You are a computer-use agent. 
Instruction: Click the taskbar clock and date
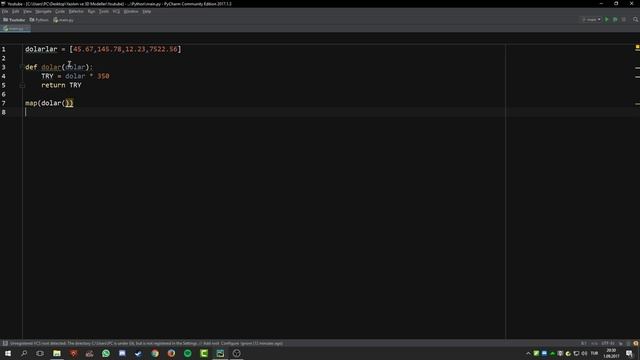click(x=611, y=353)
